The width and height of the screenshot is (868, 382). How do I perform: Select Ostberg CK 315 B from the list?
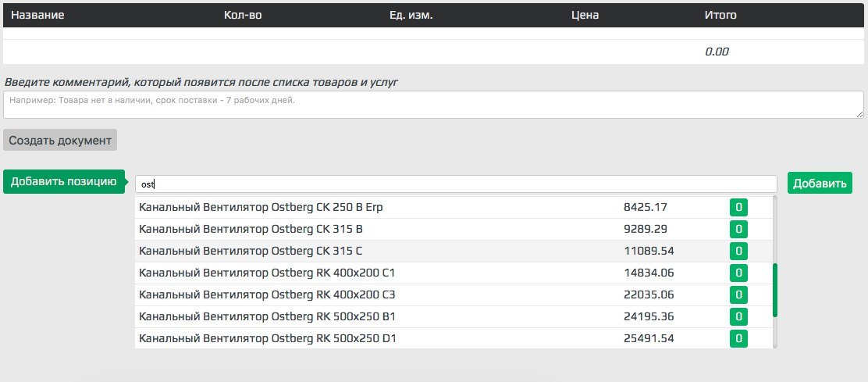coord(454,229)
